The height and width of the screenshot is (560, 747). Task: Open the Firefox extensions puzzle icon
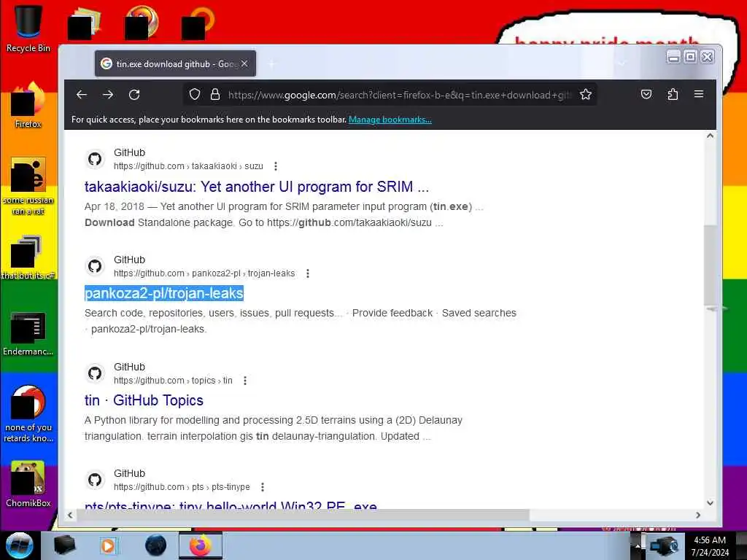[672, 94]
